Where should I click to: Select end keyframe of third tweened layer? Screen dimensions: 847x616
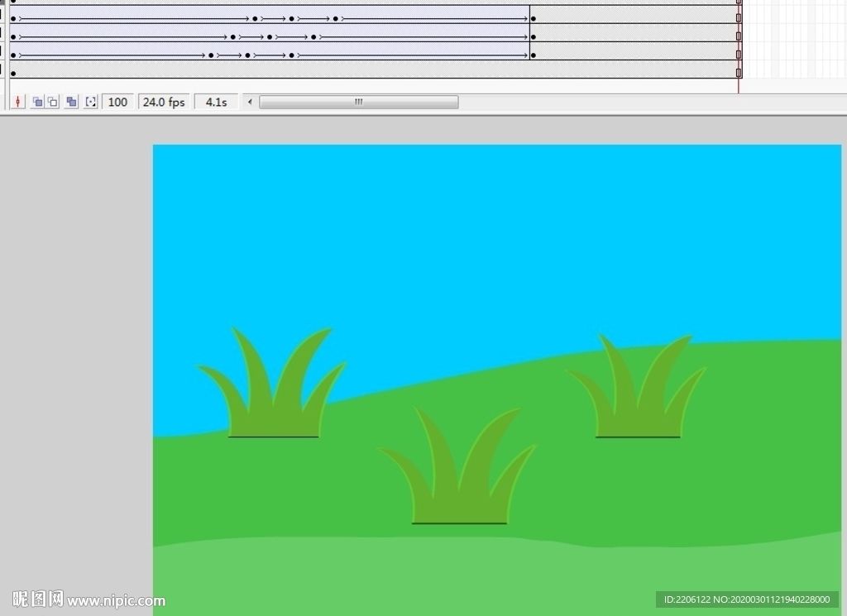pyautogui.click(x=534, y=55)
